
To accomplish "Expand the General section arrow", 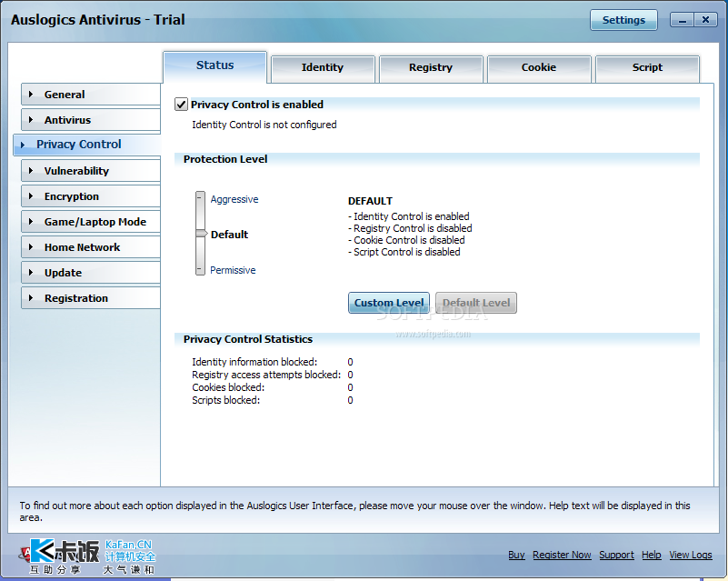I will (x=31, y=95).
